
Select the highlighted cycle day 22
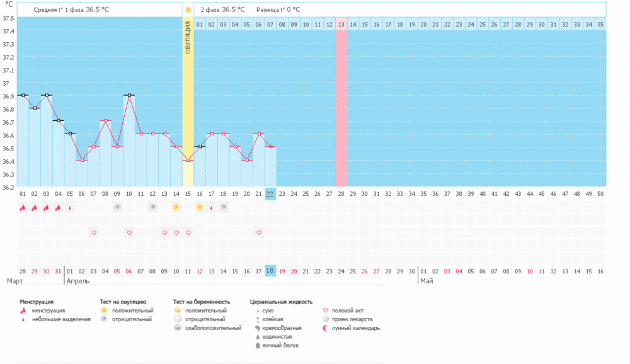pos(270,193)
